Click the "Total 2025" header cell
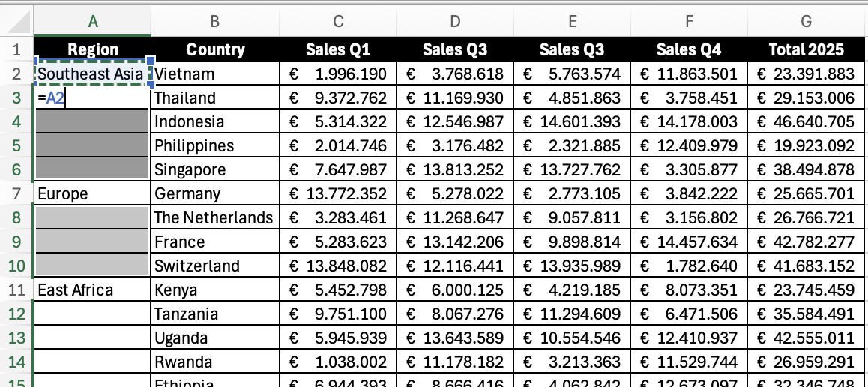This screenshot has width=868, height=387. click(807, 50)
